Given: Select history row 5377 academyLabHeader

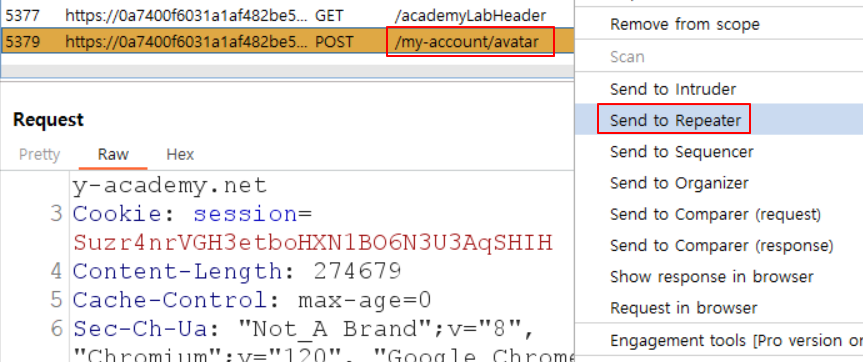Looking at the screenshot, I should (x=287, y=15).
